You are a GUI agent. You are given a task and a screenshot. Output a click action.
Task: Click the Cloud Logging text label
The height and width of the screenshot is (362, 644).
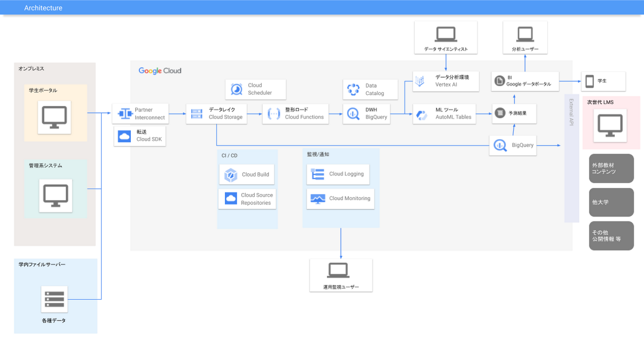point(346,174)
